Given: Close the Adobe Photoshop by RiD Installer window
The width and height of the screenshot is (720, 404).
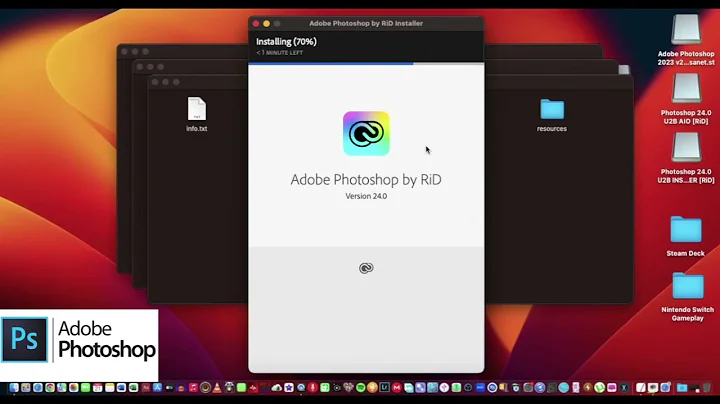Looking at the screenshot, I should click(x=256, y=23).
